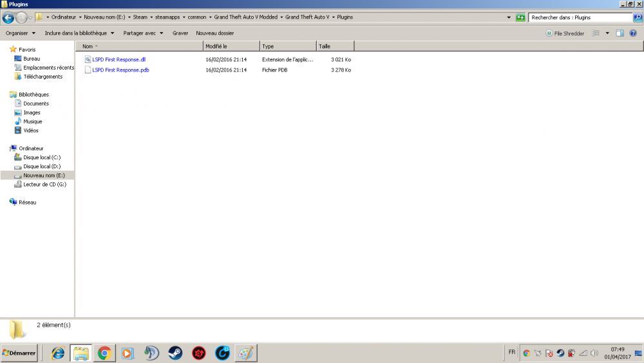The width and height of the screenshot is (644, 363).
Task: Open Favoris in the navigation pane
Action: [x=27, y=50]
